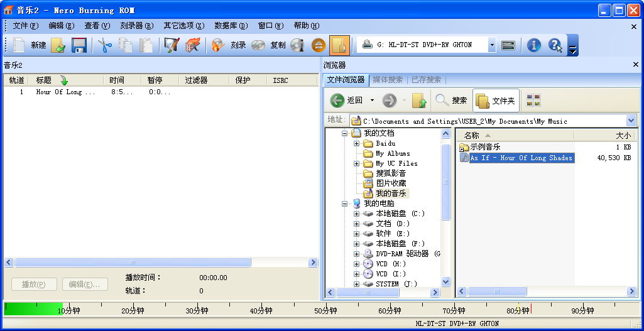Open the recorder selection drive list icon
Screen dimensions: 644x331
[x=508, y=45]
